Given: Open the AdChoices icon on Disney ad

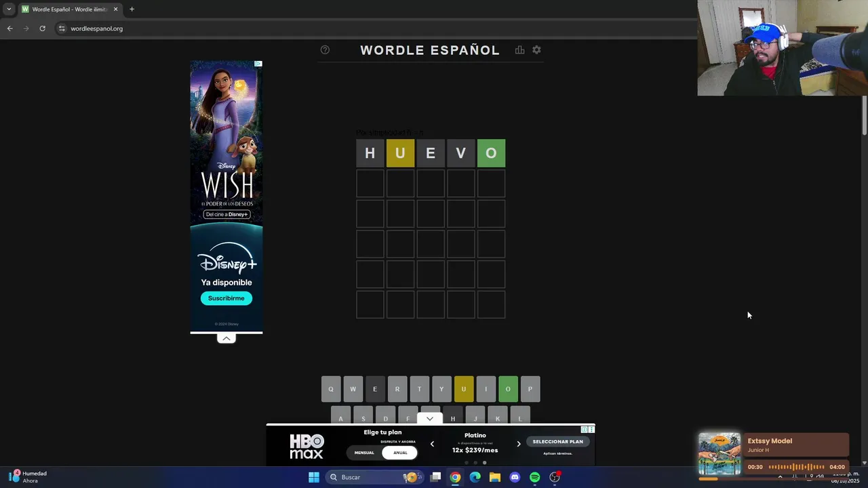Looking at the screenshot, I should click(258, 64).
